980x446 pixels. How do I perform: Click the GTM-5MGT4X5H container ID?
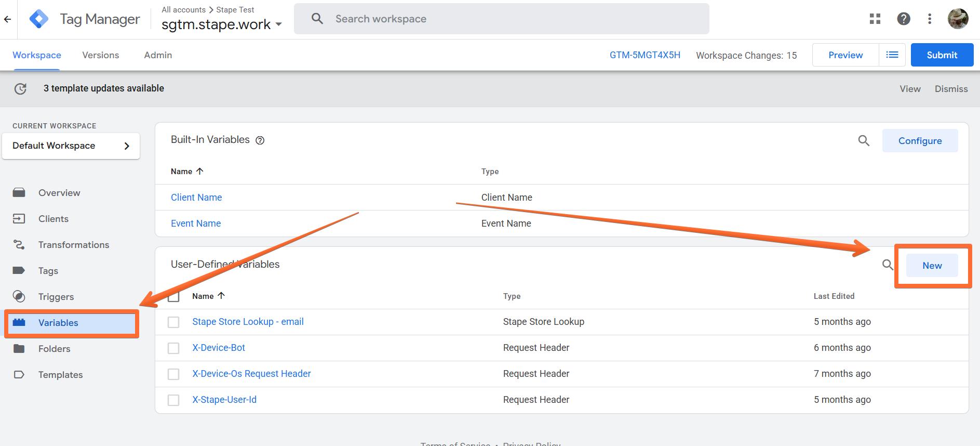coord(645,55)
